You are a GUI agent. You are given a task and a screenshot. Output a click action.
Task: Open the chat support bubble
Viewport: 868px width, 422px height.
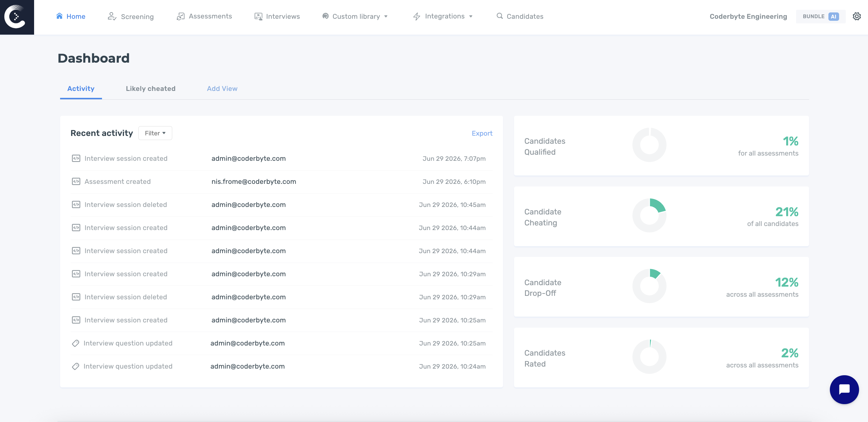pyautogui.click(x=844, y=389)
